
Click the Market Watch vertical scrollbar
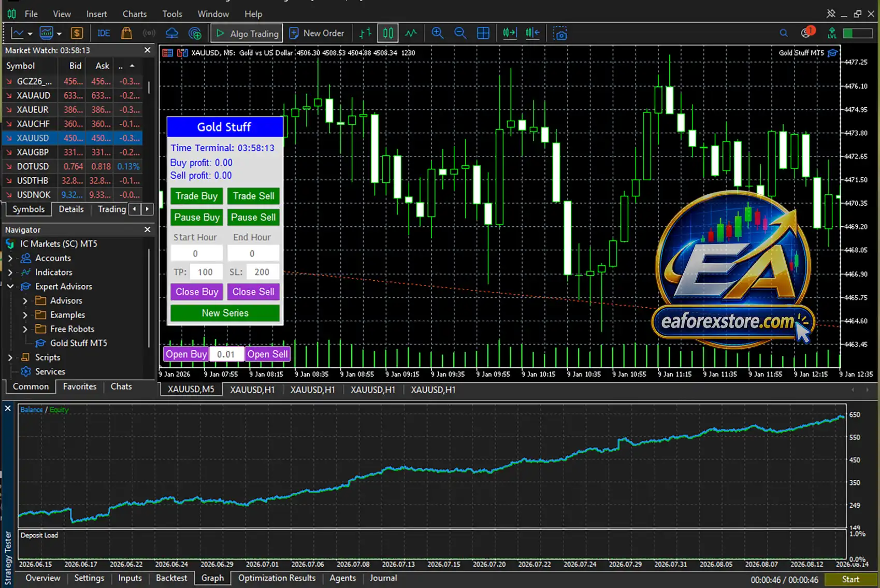149,88
